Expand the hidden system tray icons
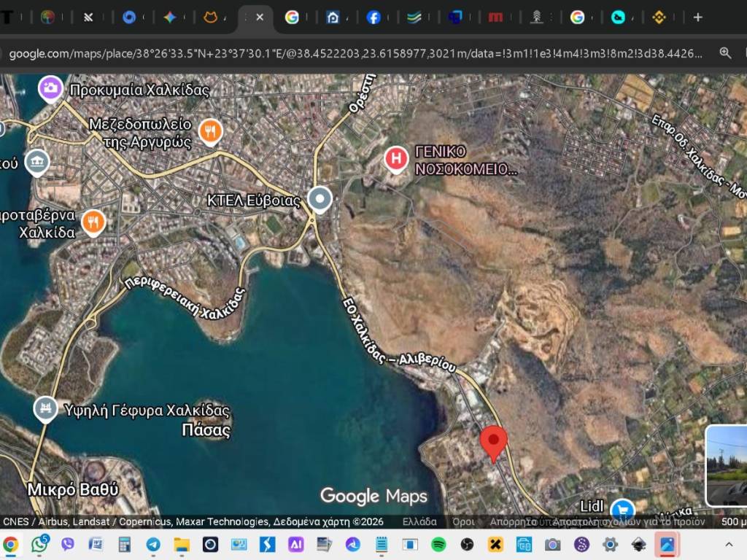 [728, 544]
